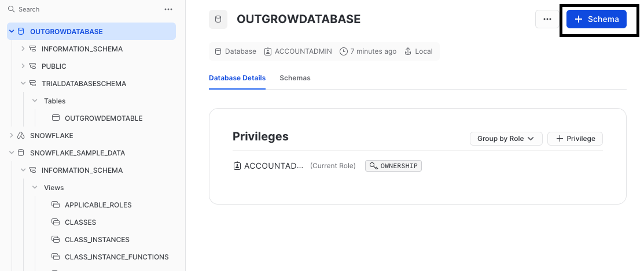
Task: Open the header more options ellipsis button
Action: click(547, 19)
